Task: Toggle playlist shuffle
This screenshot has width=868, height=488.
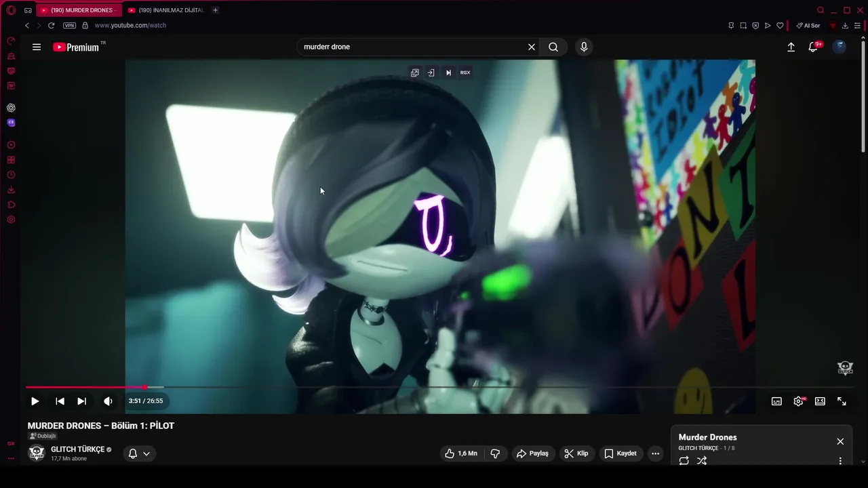Action: click(702, 461)
